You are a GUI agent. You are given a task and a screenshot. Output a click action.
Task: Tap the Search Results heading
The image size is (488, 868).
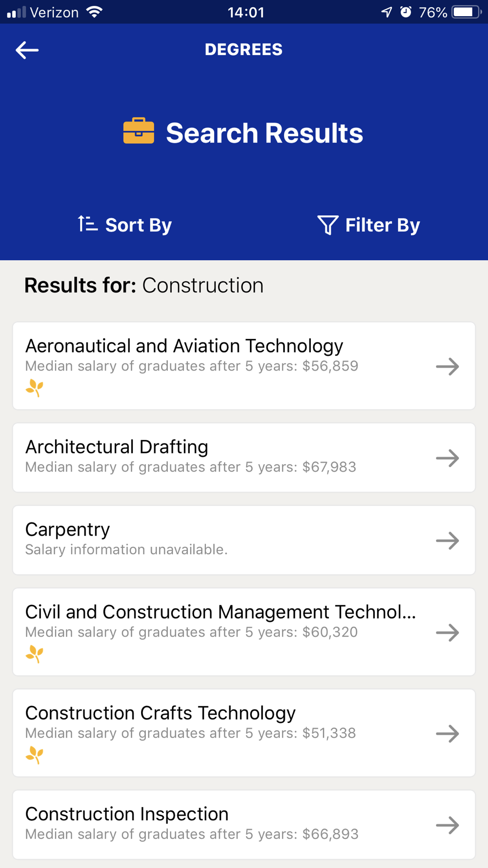[264, 133]
